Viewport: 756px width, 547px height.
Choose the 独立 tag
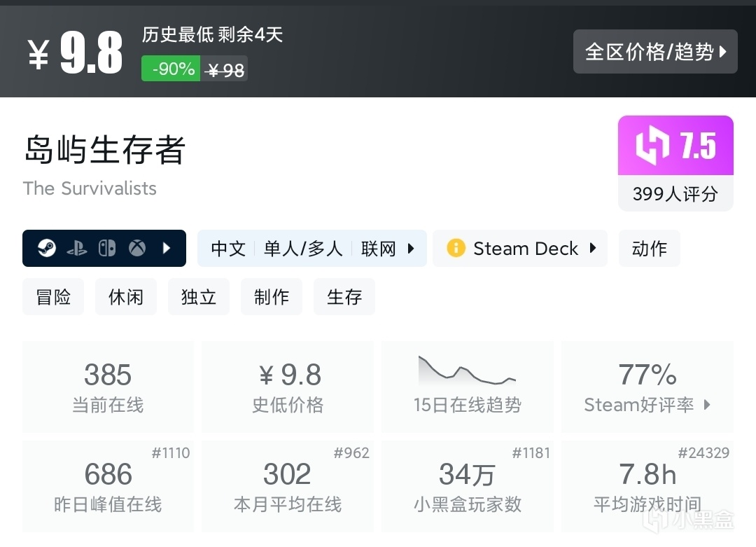(199, 297)
